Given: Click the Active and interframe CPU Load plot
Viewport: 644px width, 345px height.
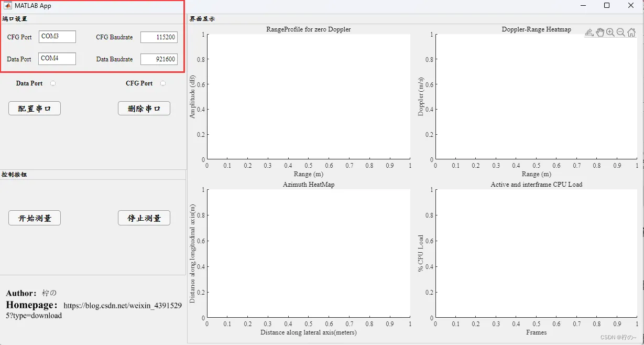Looking at the screenshot, I should coord(536,253).
